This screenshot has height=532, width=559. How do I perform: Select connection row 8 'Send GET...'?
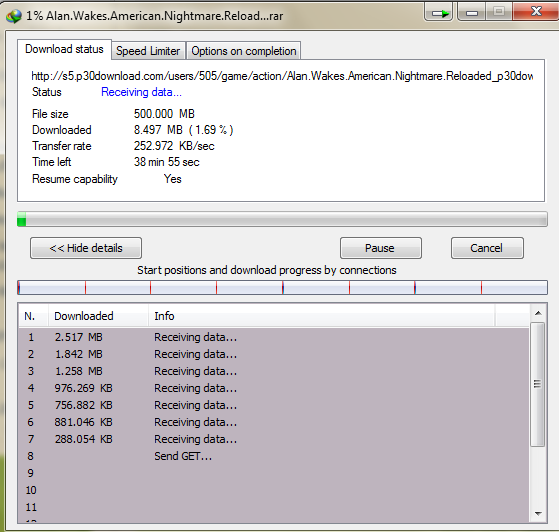tap(274, 456)
